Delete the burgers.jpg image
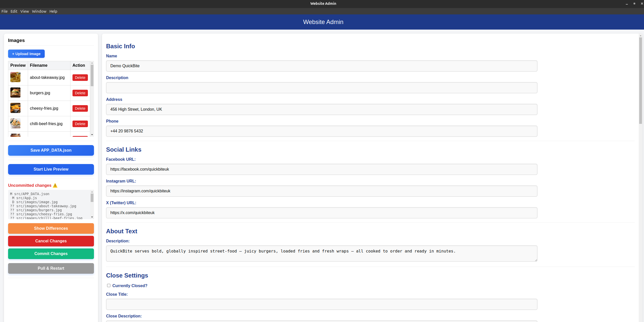Image resolution: width=644 pixels, height=322 pixels. (80, 93)
